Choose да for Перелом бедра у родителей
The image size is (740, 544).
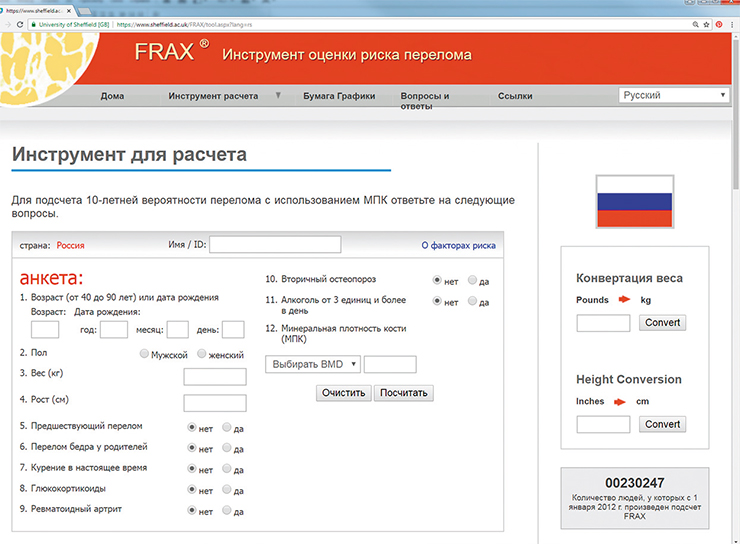(x=227, y=448)
